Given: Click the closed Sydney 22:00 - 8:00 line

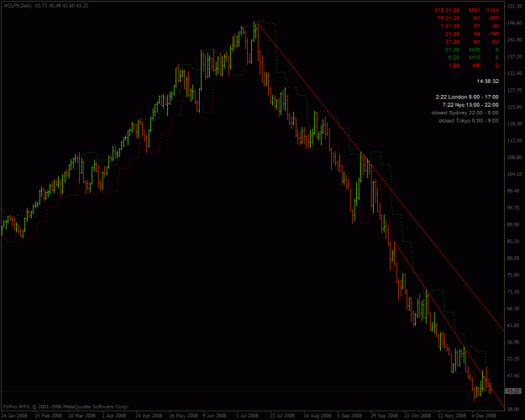Looking at the screenshot, I should [x=465, y=113].
